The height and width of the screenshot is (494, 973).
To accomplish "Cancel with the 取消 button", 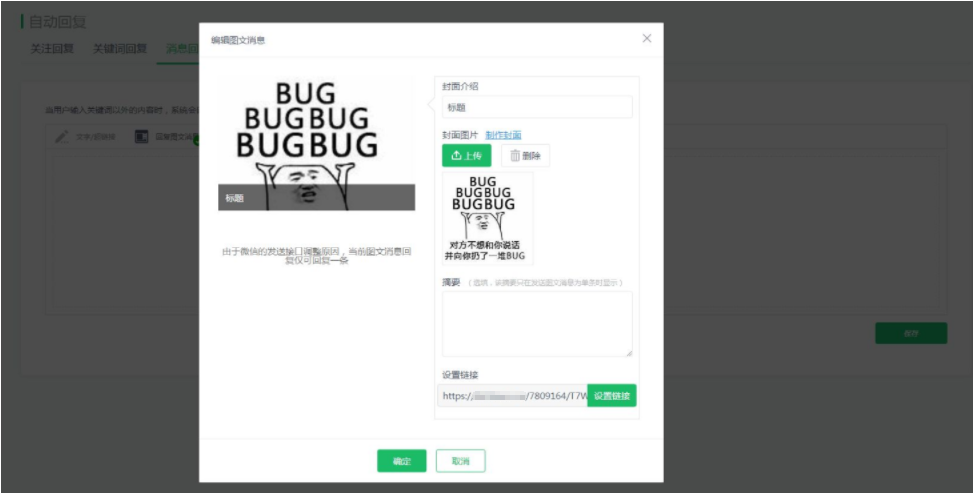I will (460, 461).
